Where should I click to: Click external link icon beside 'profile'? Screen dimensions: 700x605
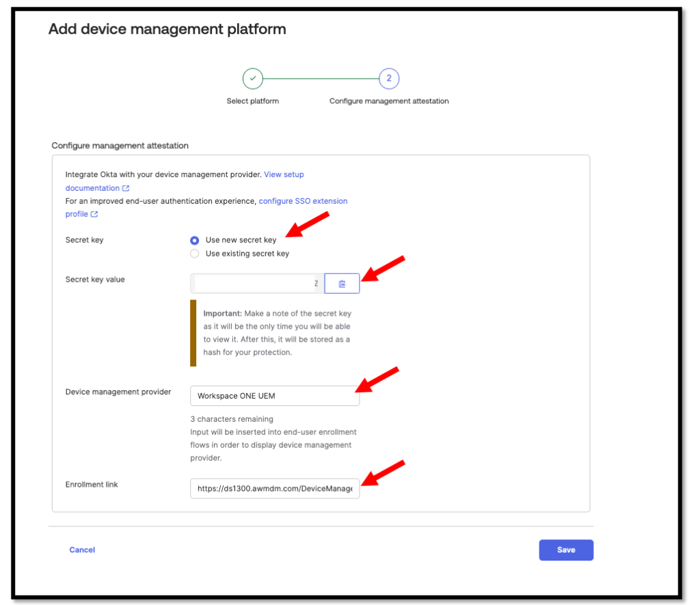click(x=94, y=214)
